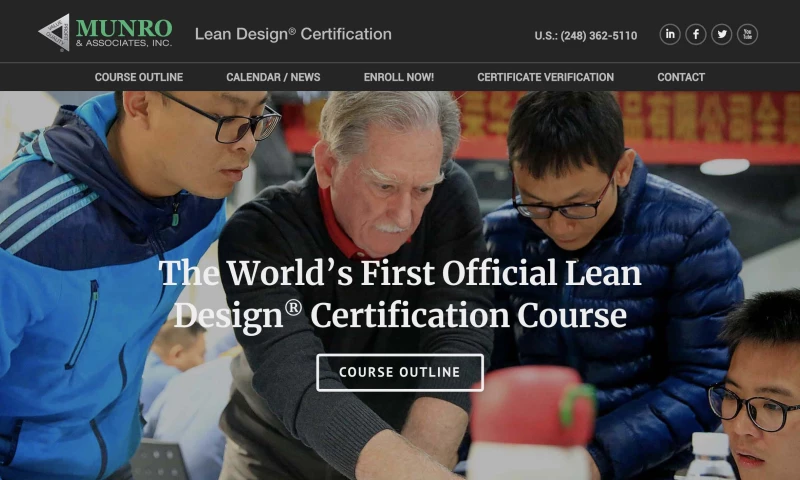Select the Contact menu item
Viewport: 800px width, 480px height.
[x=681, y=77]
